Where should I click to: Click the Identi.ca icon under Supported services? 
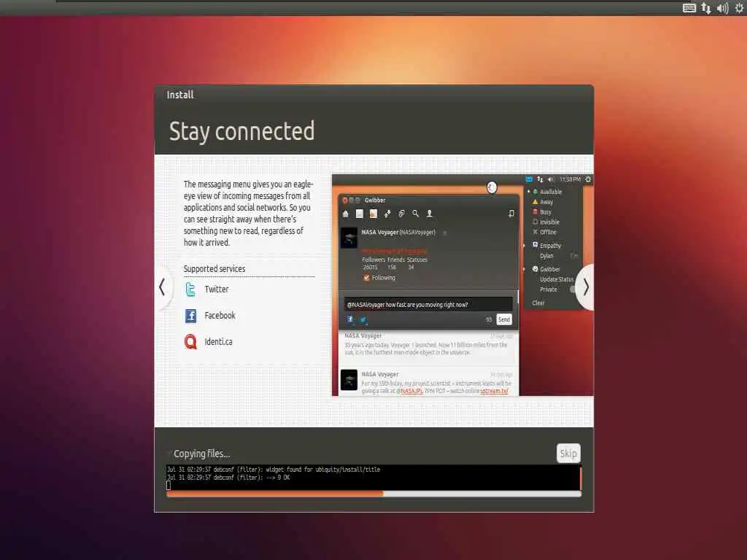(x=190, y=342)
